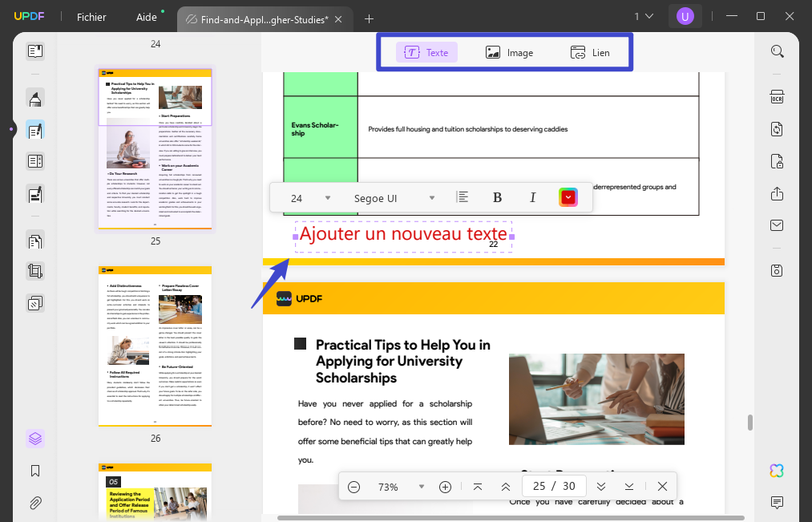This screenshot has width=812, height=522.
Task: Click the collapse sidebar dot handle
Action: tap(11, 129)
